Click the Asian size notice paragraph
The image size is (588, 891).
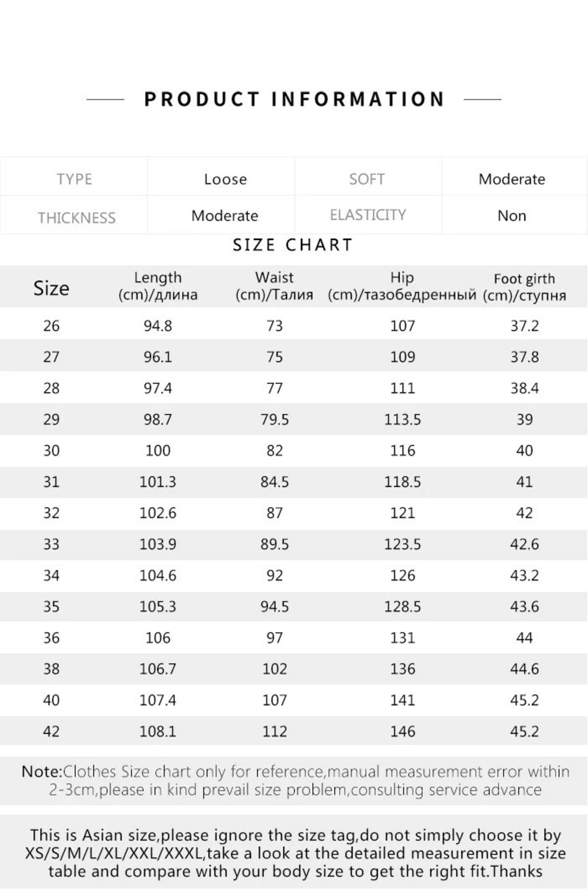pyautogui.click(x=295, y=853)
